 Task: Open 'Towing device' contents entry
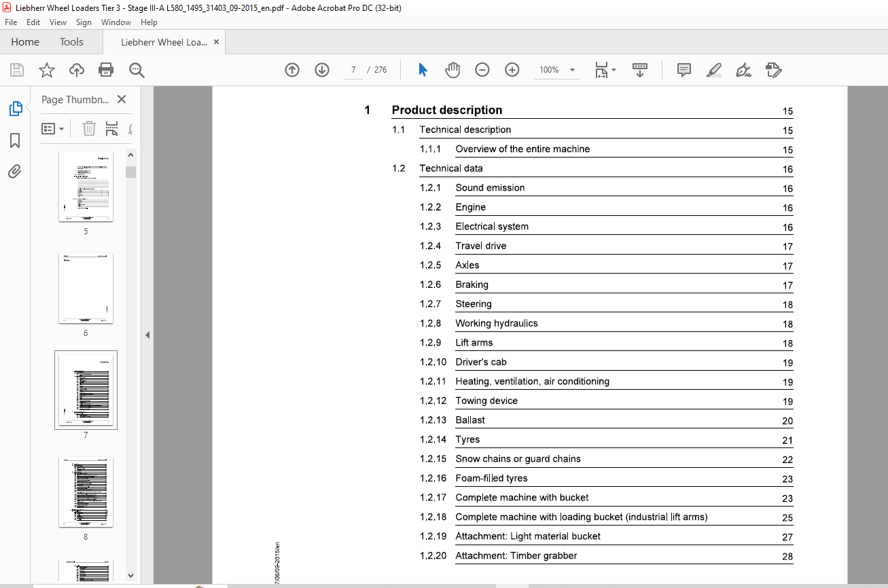pos(486,401)
